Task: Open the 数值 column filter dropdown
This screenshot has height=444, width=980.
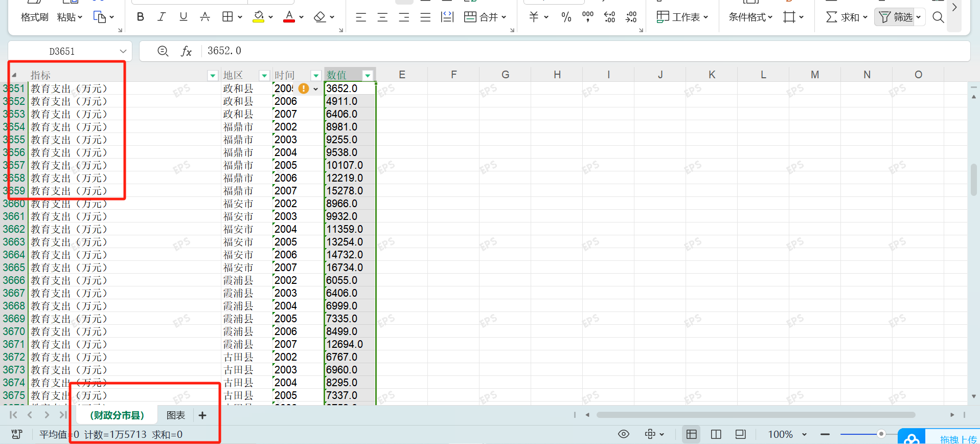Action: tap(368, 76)
